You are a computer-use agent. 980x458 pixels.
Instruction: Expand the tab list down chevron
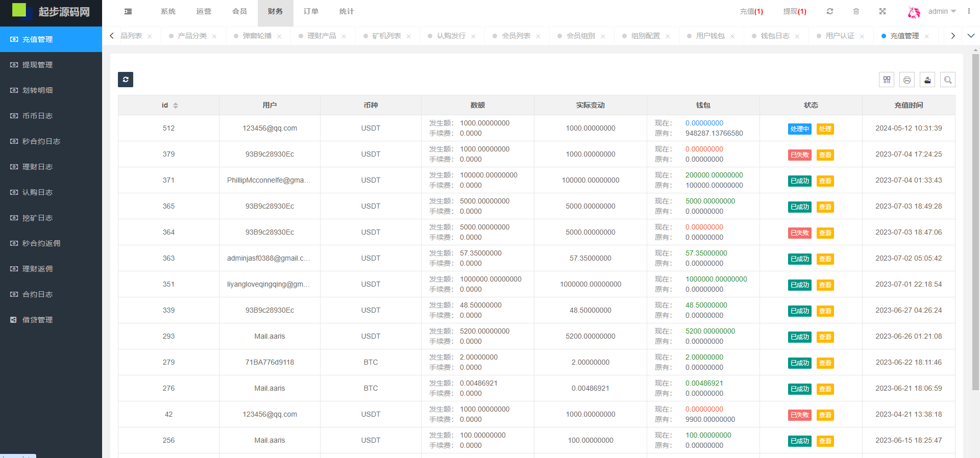[x=971, y=36]
